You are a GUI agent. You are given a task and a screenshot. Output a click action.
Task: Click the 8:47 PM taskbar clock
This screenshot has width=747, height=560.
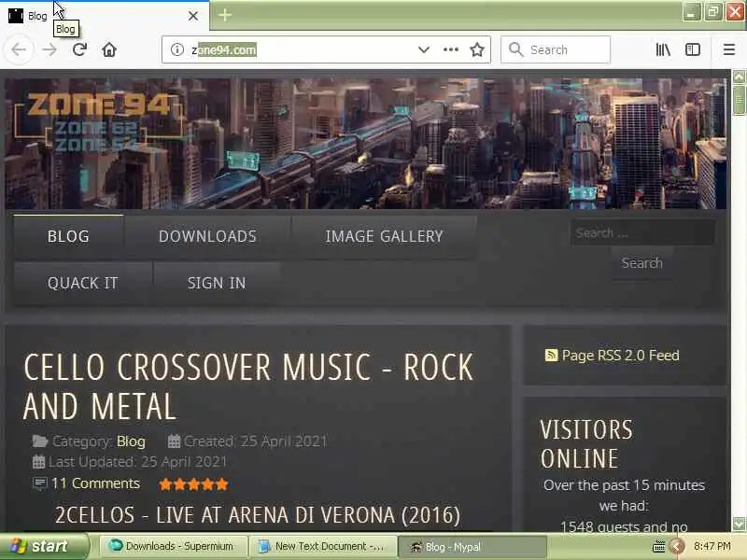point(712,546)
